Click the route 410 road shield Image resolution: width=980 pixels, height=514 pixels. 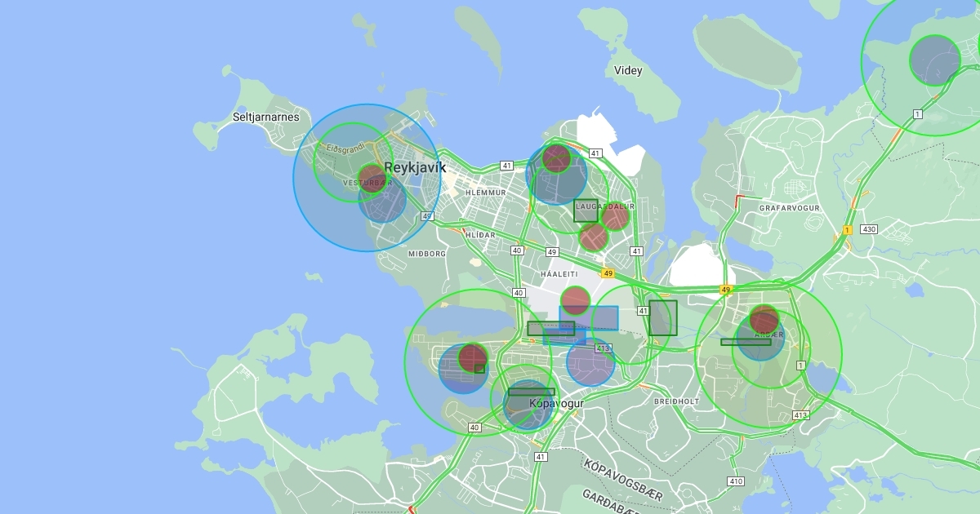tap(736, 481)
